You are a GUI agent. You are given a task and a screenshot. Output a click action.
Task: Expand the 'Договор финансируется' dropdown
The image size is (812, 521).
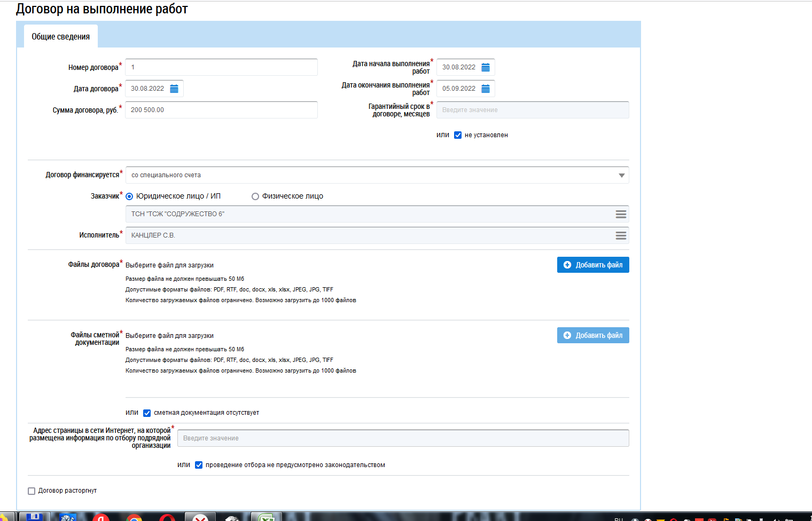[377, 175]
